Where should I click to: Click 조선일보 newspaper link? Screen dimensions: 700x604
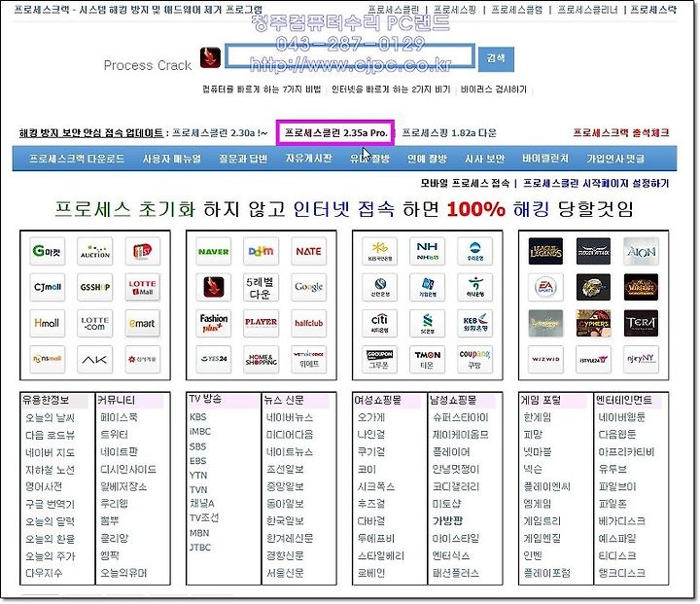(x=285, y=469)
